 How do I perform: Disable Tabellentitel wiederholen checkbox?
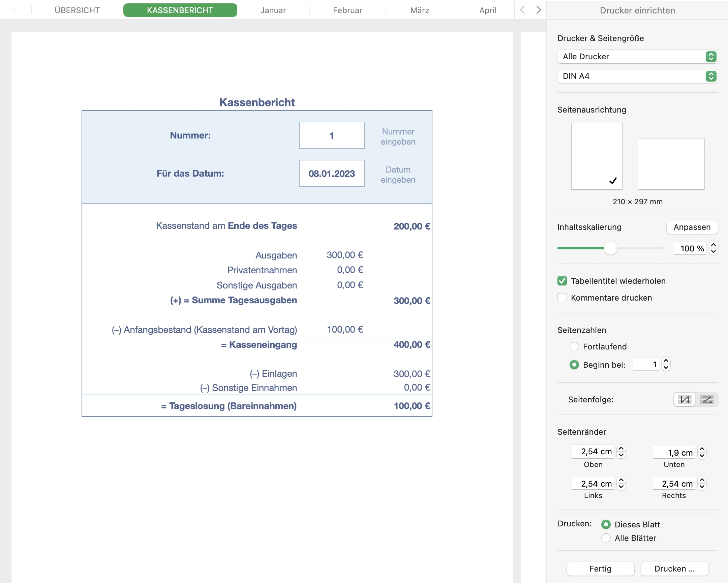click(x=562, y=281)
